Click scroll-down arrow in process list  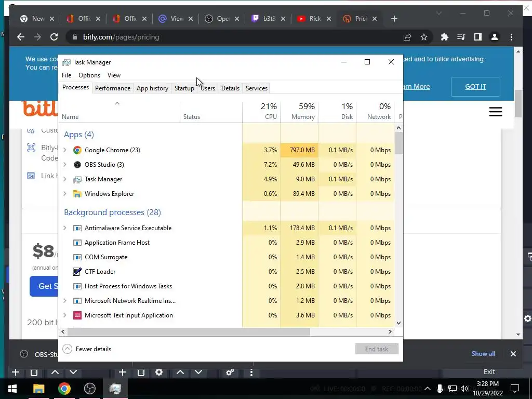(399, 323)
